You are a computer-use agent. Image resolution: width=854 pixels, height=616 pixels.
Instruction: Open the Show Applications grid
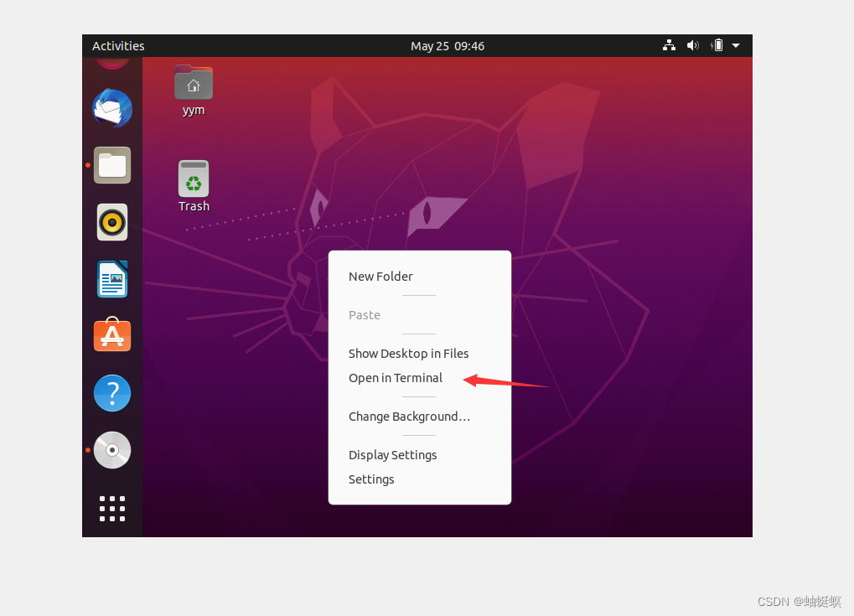point(111,508)
